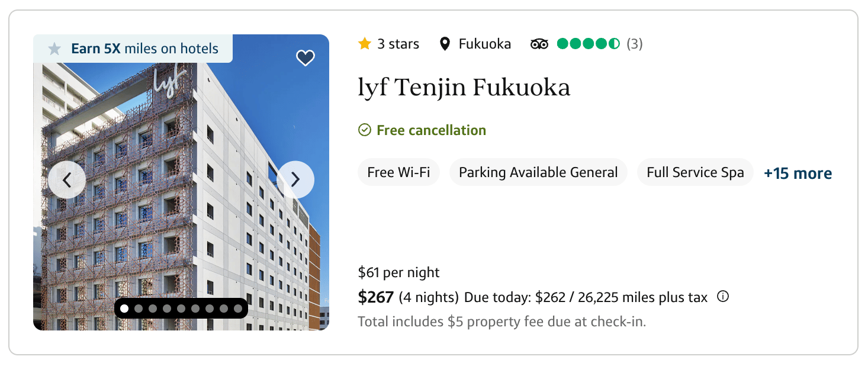This screenshot has height=366, width=868.
Task: Click the green TripAdvisor rating bubbles
Action: click(x=589, y=44)
